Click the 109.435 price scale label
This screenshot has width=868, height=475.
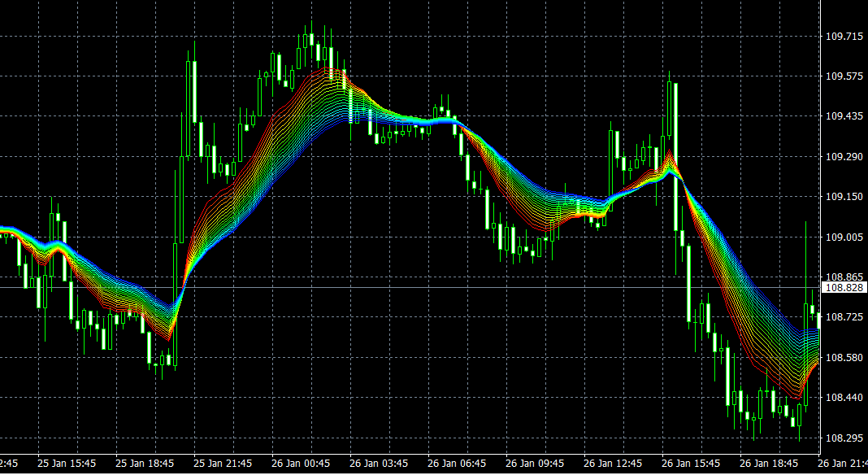point(844,116)
